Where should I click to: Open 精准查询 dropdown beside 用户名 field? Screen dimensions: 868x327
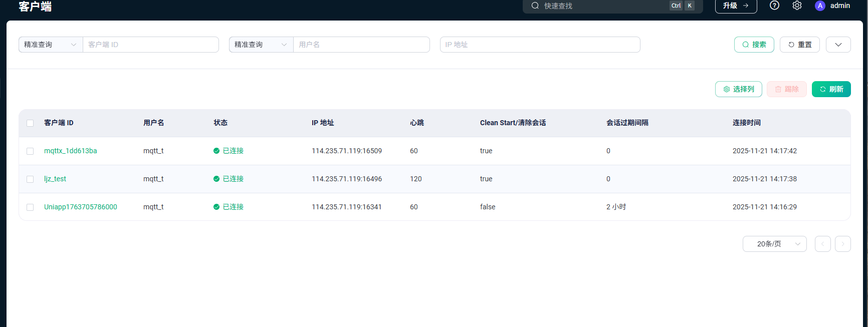pyautogui.click(x=261, y=45)
